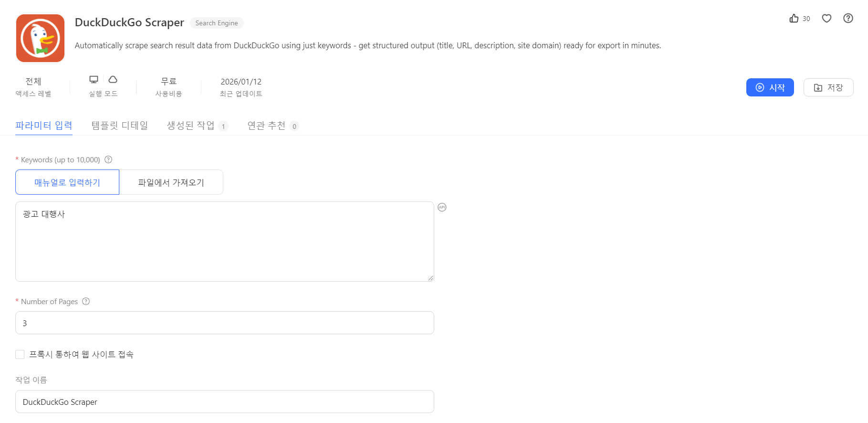Click the Keywords help tooltip icon
868x423 pixels.
point(108,159)
